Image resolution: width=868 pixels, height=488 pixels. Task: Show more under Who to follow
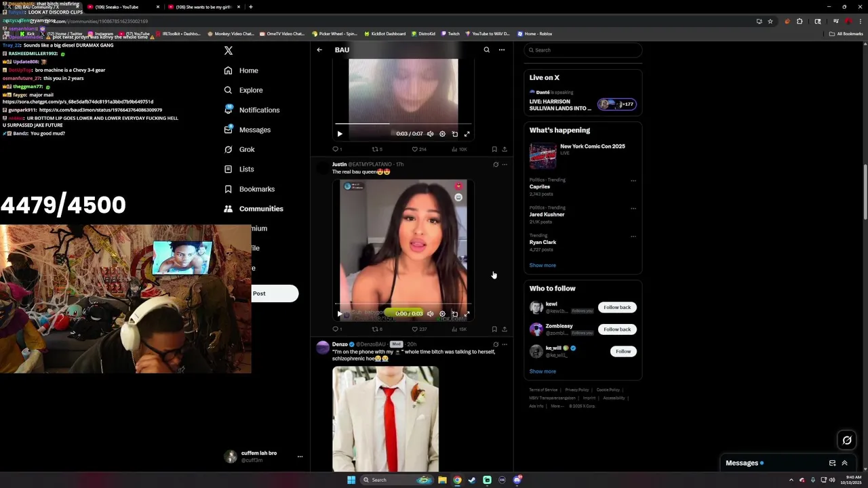[542, 371]
